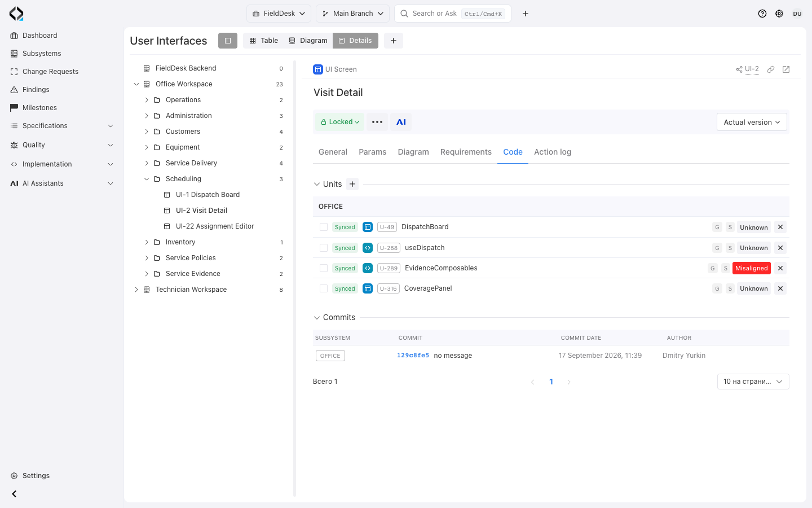Switch to Diagram view in header
The width and height of the screenshot is (812, 508).
coord(308,41)
